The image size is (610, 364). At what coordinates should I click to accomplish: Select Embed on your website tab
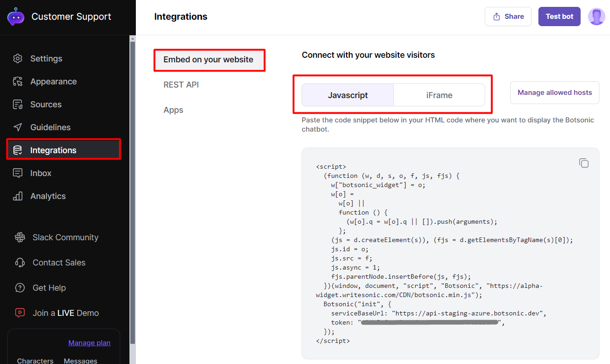[x=209, y=60]
